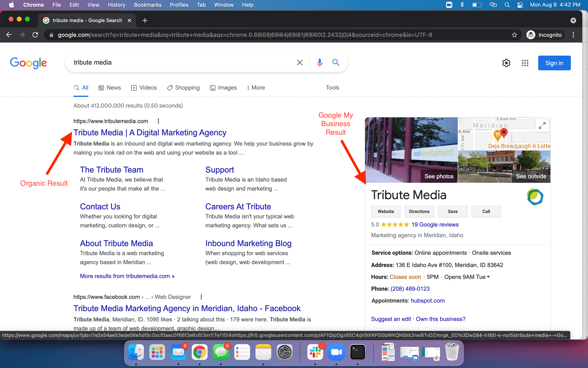The width and height of the screenshot is (588, 368).
Task: Open System Preferences from dock
Action: pos(284,352)
